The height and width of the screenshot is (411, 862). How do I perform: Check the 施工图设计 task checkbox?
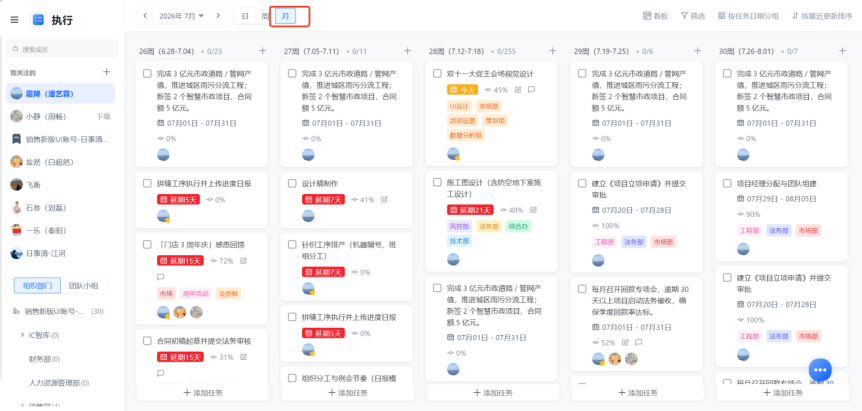(438, 183)
